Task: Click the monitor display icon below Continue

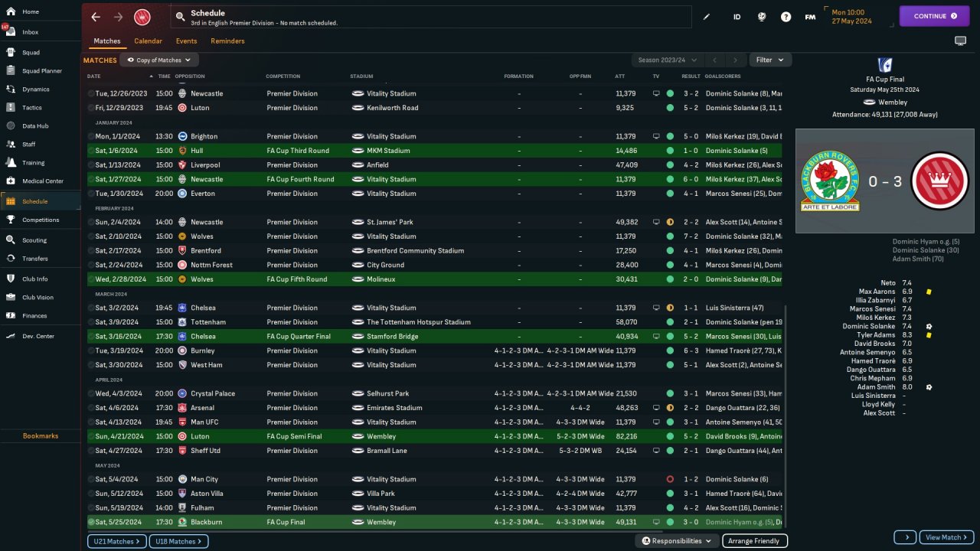Action: pyautogui.click(x=960, y=41)
